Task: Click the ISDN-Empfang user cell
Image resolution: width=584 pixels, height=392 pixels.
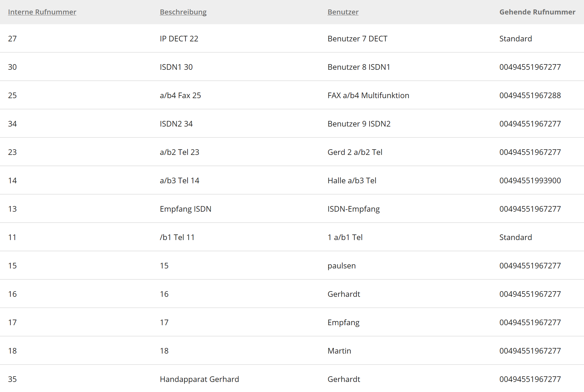Action: tap(353, 209)
